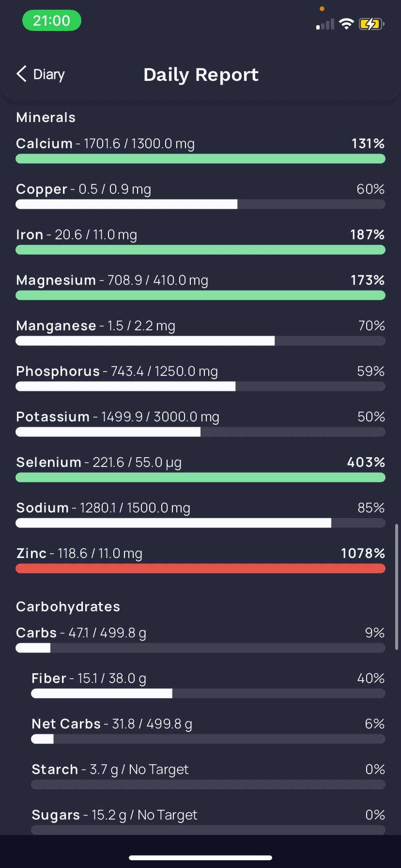Tap the Copper 60% progress bar
The height and width of the screenshot is (868, 401).
[200, 204]
